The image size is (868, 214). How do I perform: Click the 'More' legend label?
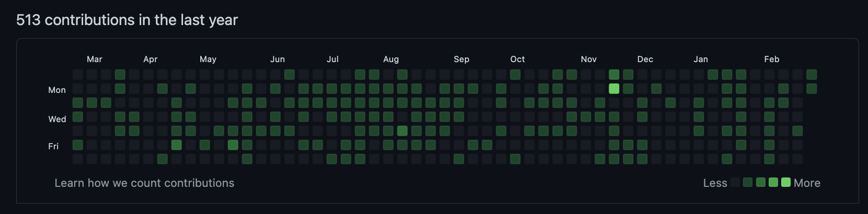807,183
